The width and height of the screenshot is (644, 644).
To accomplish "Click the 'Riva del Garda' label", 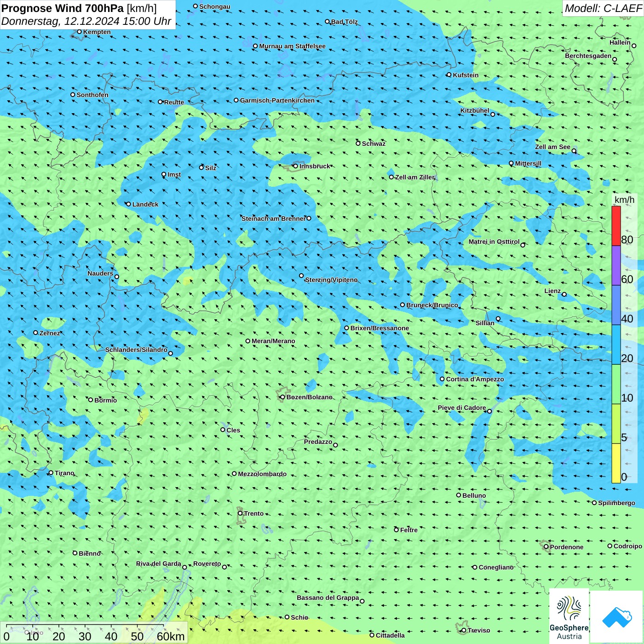I will tap(159, 563).
